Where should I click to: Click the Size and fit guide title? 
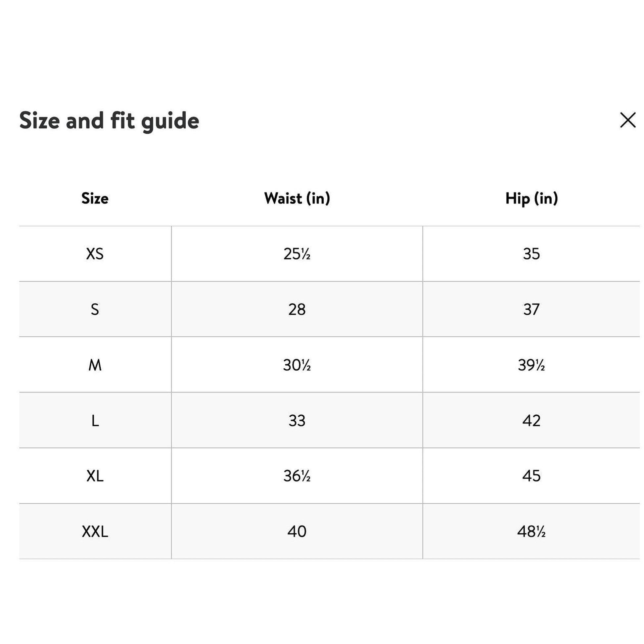pos(109,122)
